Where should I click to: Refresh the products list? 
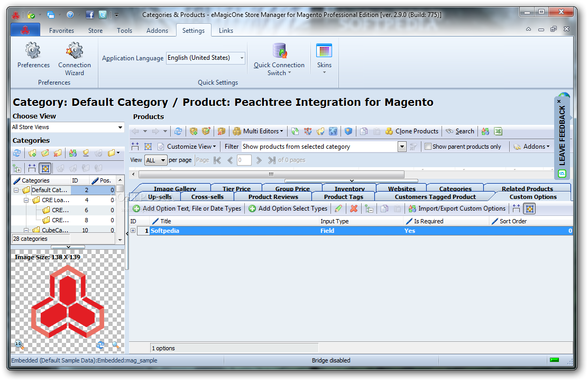(x=178, y=131)
